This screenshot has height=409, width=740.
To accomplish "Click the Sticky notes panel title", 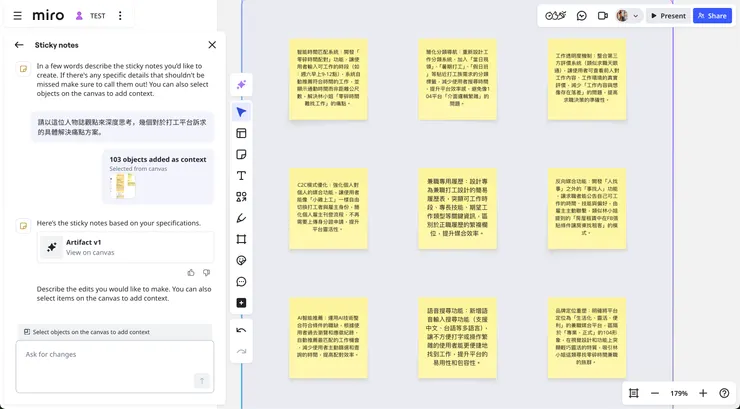I will [57, 45].
